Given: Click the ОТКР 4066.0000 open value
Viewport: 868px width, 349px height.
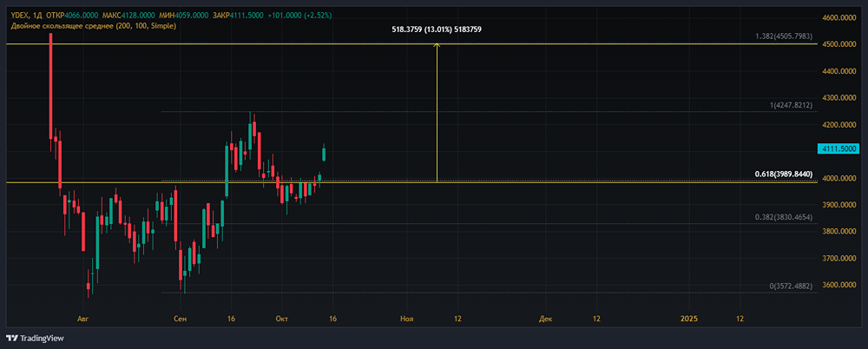Looking at the screenshot, I should [72, 16].
